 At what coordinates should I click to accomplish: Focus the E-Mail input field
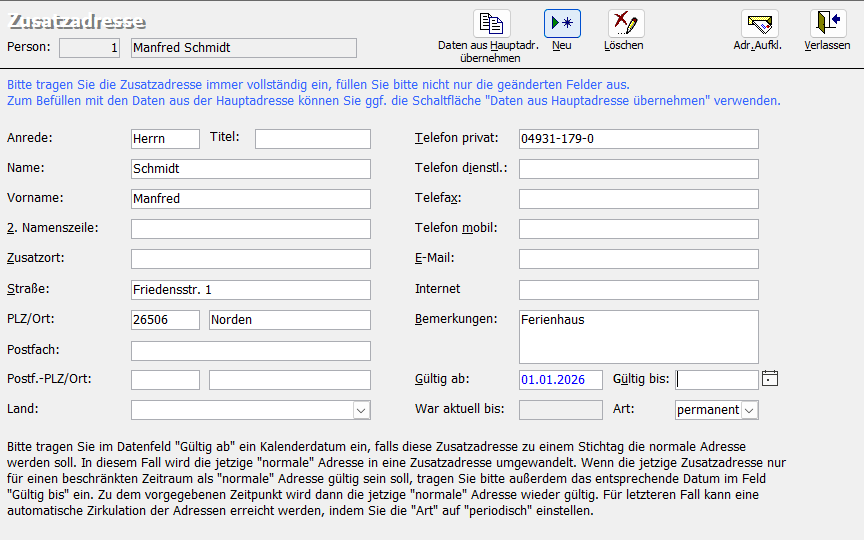pyautogui.click(x=638, y=259)
